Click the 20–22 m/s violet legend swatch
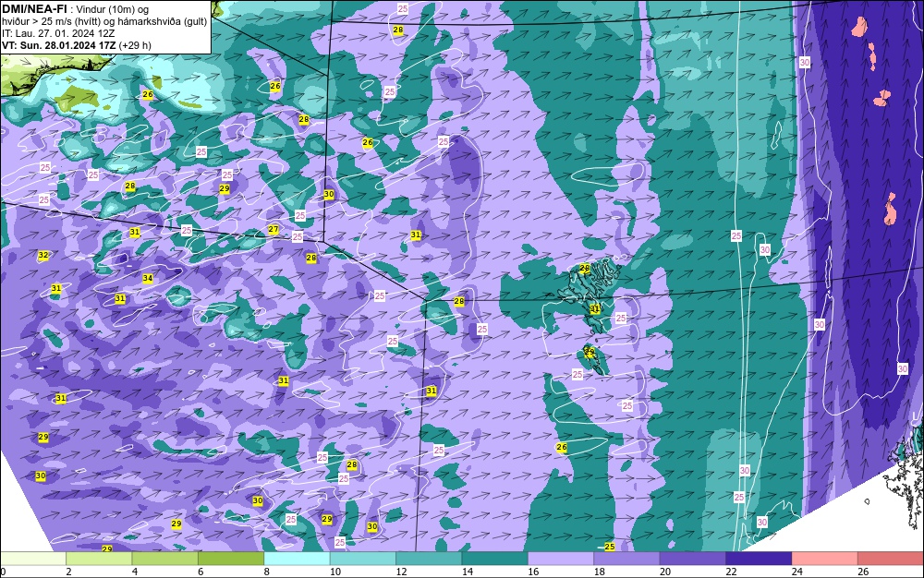The height and width of the screenshot is (578, 924). (x=693, y=559)
